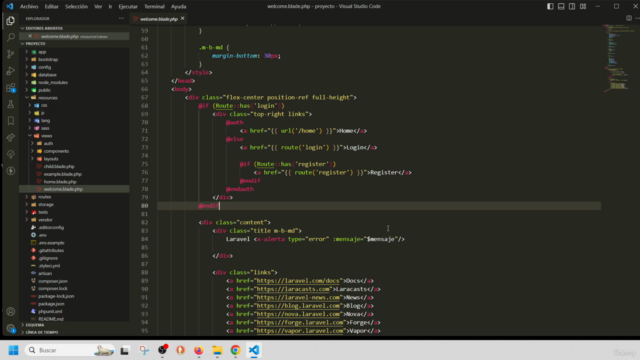The image size is (640, 360).
Task: Click line number 82 in the gutter
Action: (144, 222)
